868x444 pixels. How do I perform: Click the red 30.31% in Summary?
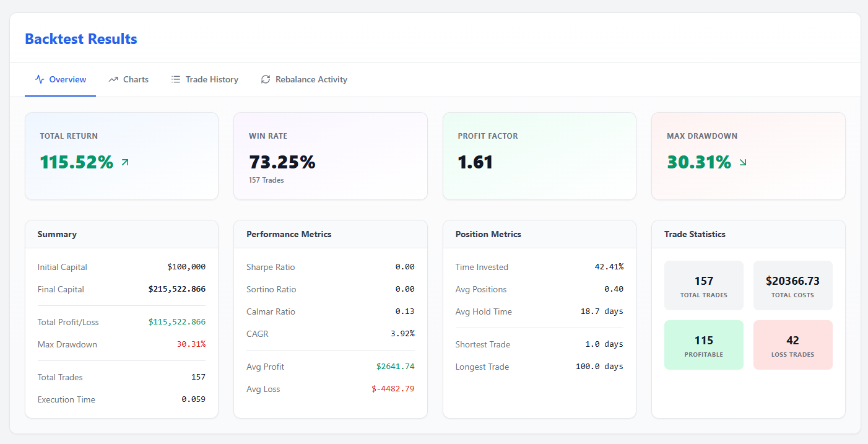[191, 344]
